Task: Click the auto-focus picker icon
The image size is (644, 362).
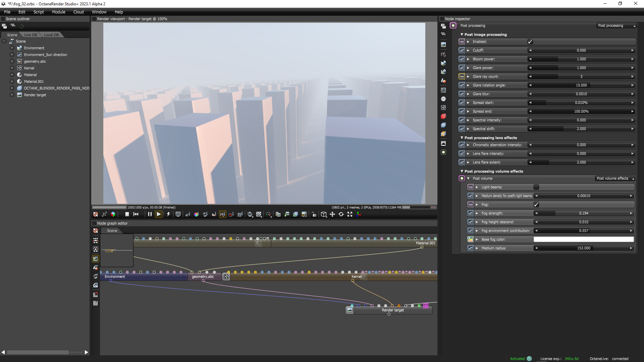Action: (187, 215)
